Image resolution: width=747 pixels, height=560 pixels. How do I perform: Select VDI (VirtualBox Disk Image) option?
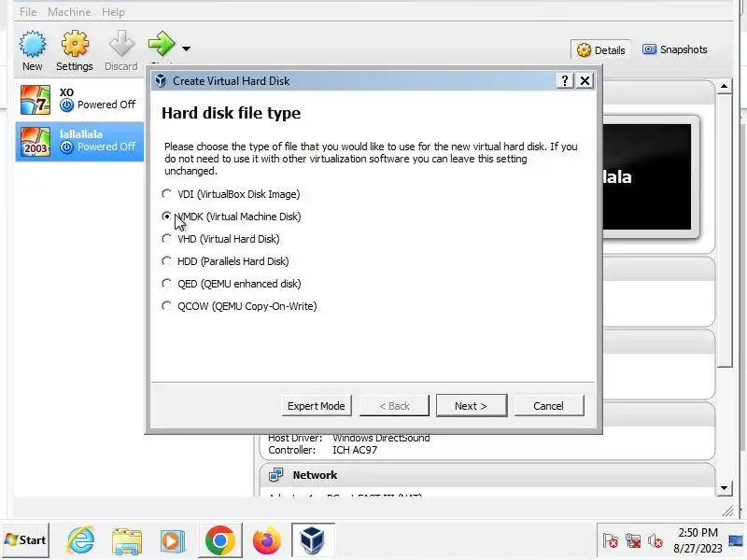click(231, 194)
